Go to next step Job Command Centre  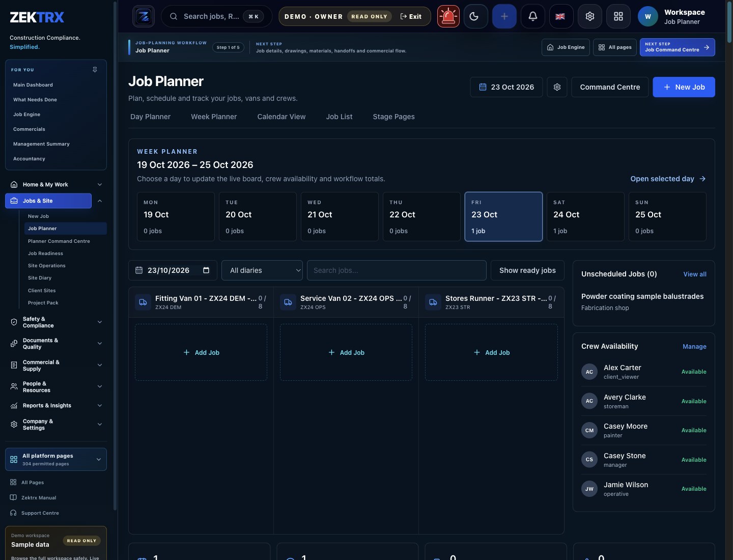pyautogui.click(x=677, y=47)
